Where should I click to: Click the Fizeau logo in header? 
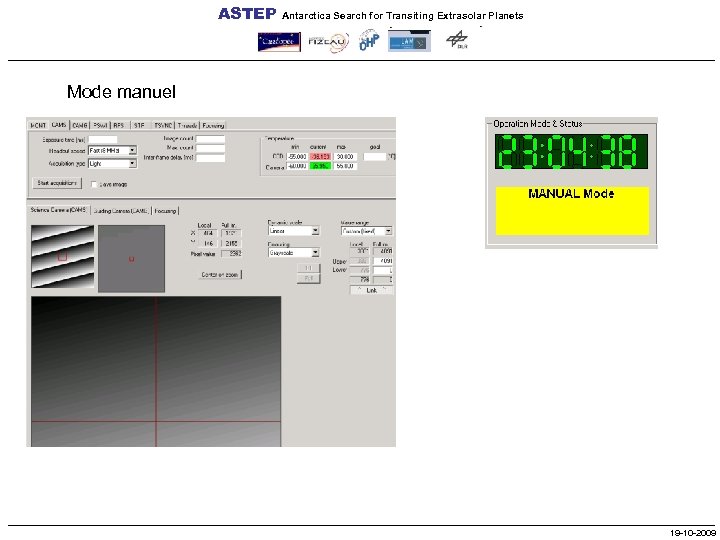coord(328,42)
